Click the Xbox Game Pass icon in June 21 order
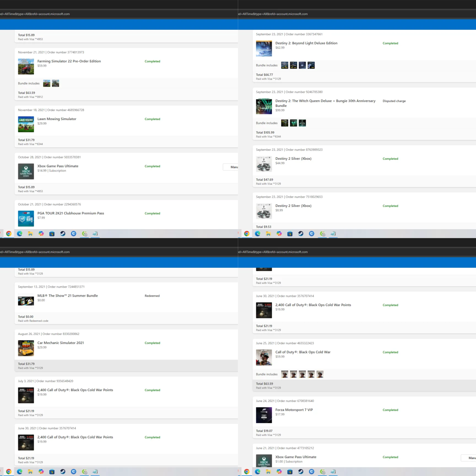The width and height of the screenshot is (476, 476). 264,461
